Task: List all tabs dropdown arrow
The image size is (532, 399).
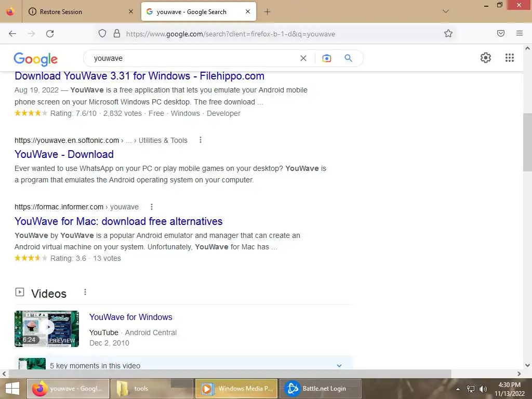Action: click(x=446, y=11)
